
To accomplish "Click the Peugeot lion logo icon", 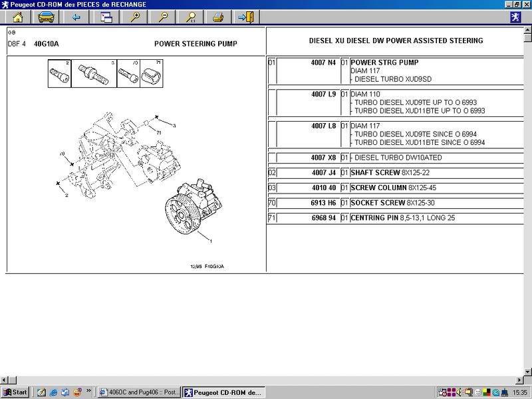I will point(515,17).
